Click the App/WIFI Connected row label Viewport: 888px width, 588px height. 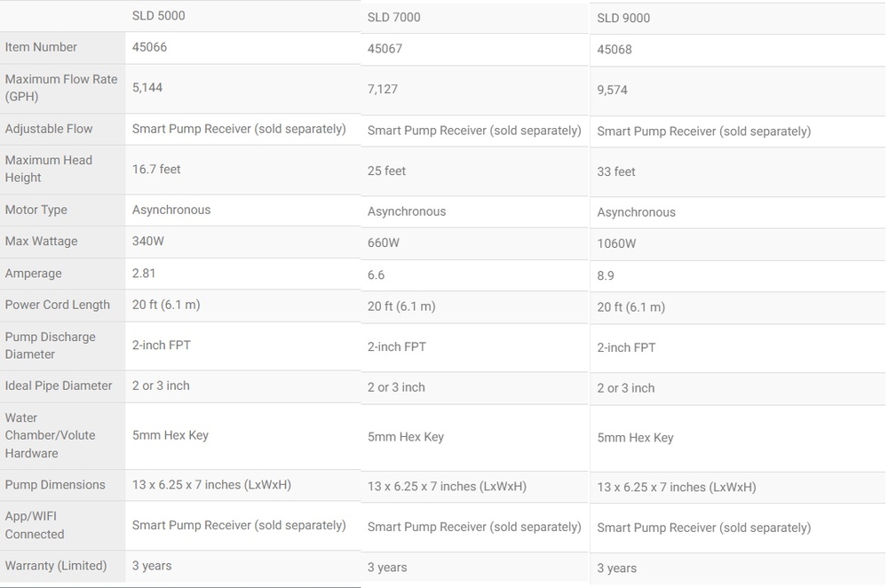point(35,525)
